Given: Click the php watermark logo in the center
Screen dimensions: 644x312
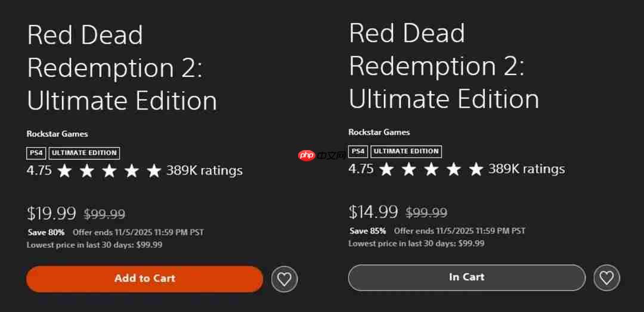Looking at the screenshot, I should (x=322, y=156).
